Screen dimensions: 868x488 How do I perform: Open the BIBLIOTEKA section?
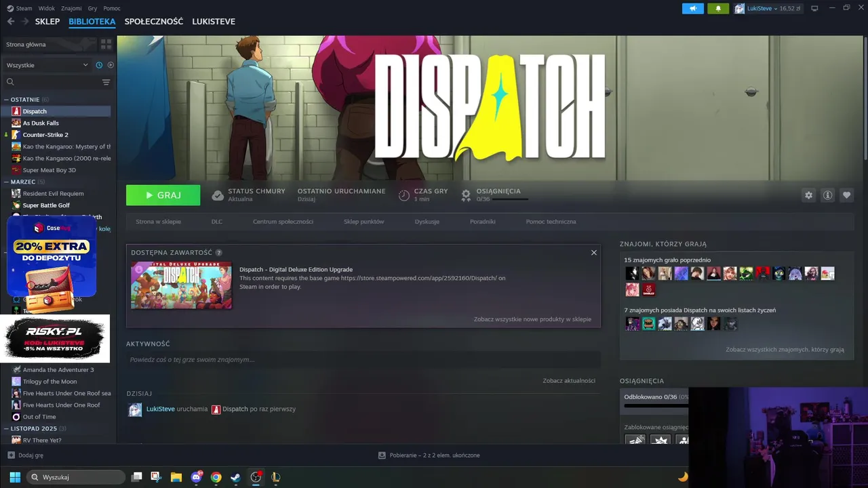(x=92, y=22)
